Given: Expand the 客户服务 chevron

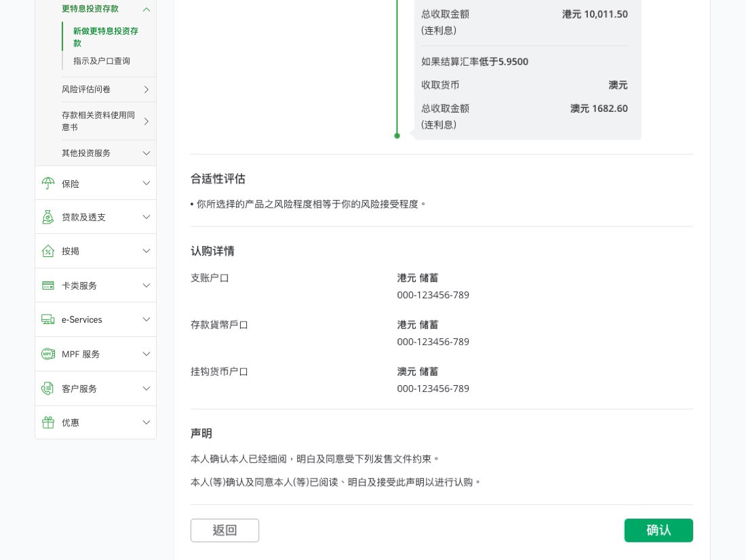Looking at the screenshot, I should click(x=146, y=388).
